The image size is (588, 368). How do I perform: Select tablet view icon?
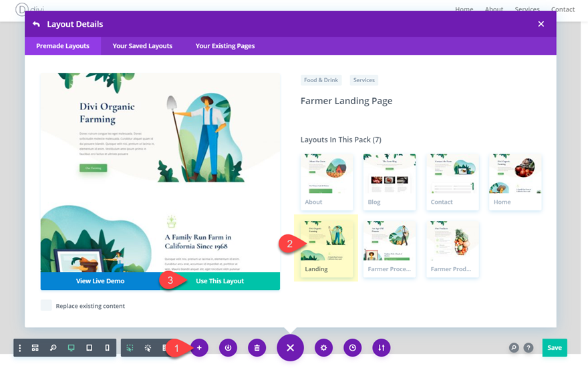(90, 348)
